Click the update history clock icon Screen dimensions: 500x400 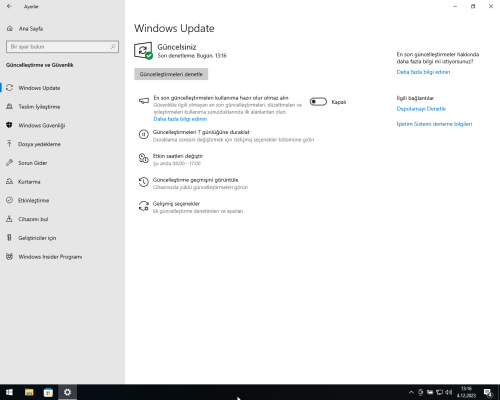143,182
